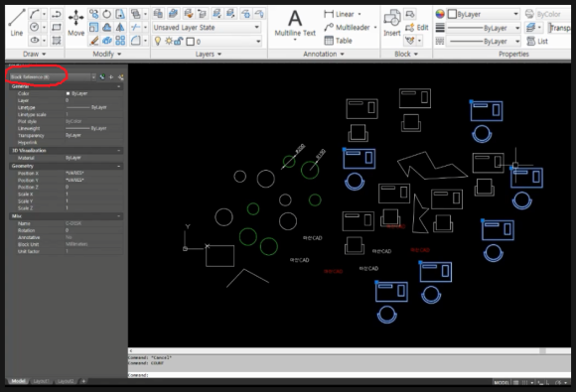576x392 pixels.
Task: Open the Unsaved Layer State dropdown
Action: 207,28
